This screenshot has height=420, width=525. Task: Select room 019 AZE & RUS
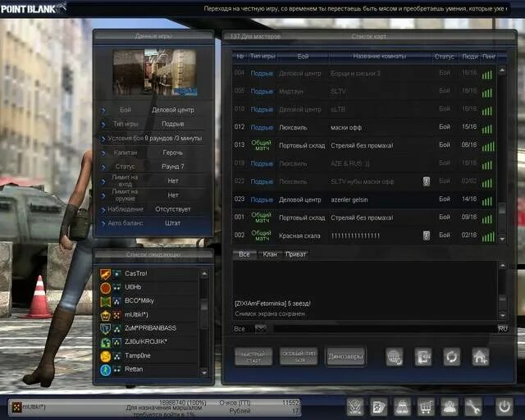(x=363, y=163)
